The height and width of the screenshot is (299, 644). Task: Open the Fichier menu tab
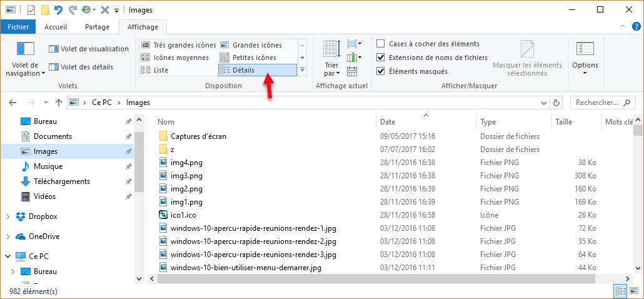(18, 27)
